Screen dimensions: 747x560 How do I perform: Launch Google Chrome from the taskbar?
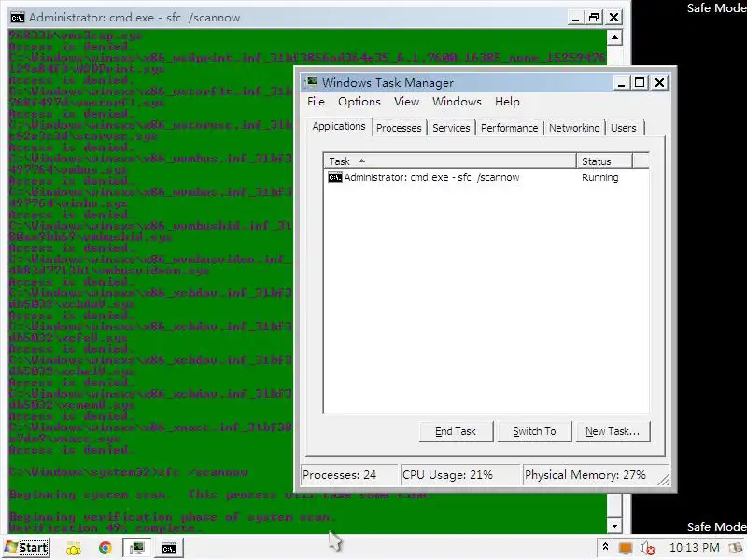point(106,548)
